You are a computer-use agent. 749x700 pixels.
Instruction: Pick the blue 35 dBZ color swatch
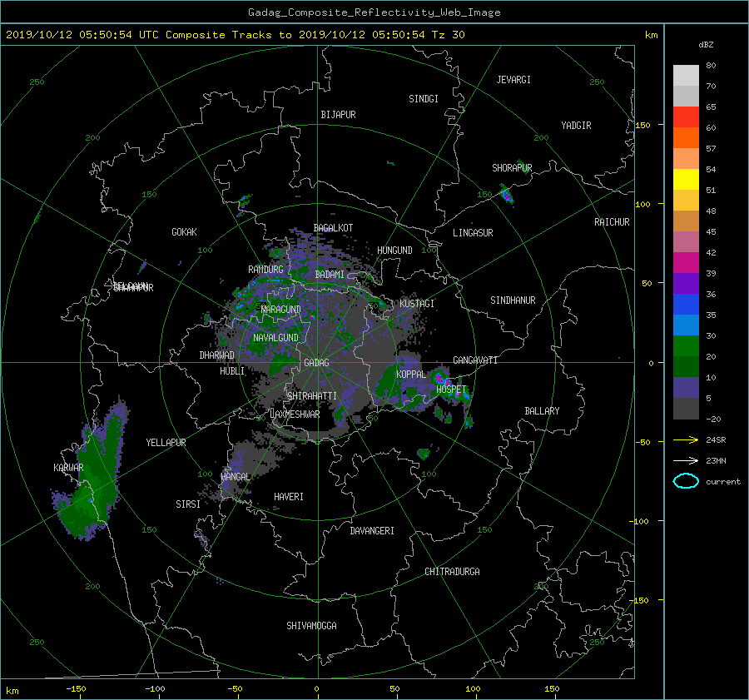(x=686, y=305)
